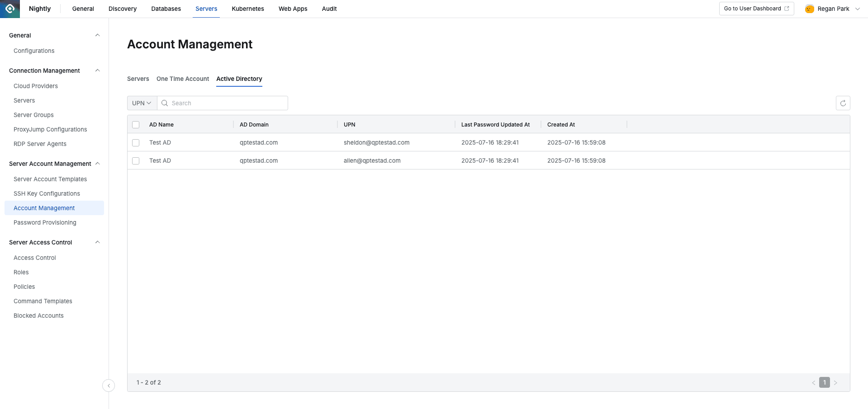Go to previous page using left pagination arrow
This screenshot has width=868, height=409.
coord(813,382)
